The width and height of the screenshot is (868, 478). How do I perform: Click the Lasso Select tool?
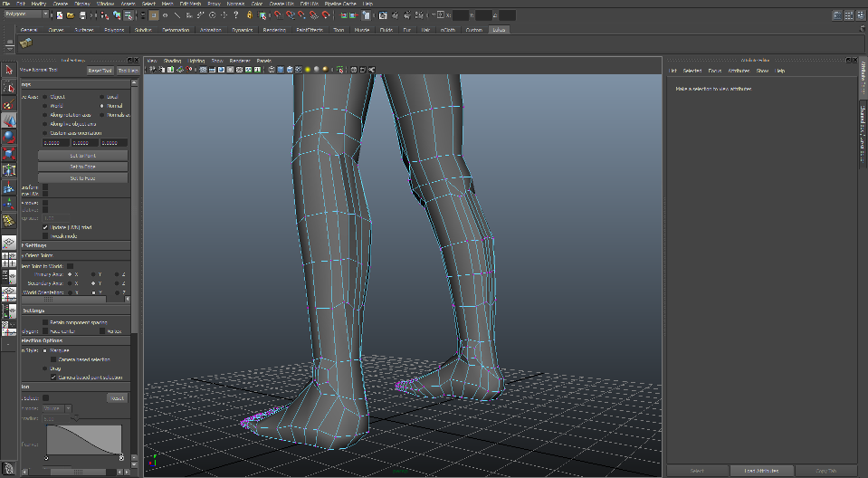tap(9, 87)
